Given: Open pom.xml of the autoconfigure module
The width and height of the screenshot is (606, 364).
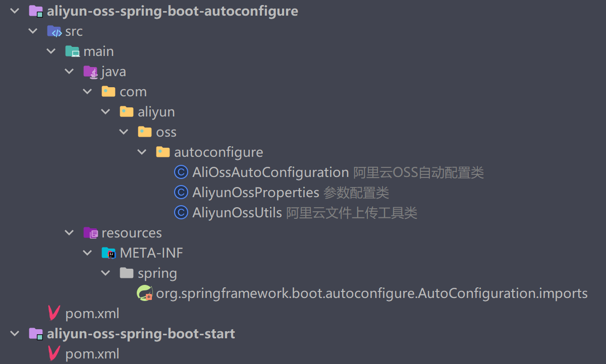Looking at the screenshot, I should [92, 314].
